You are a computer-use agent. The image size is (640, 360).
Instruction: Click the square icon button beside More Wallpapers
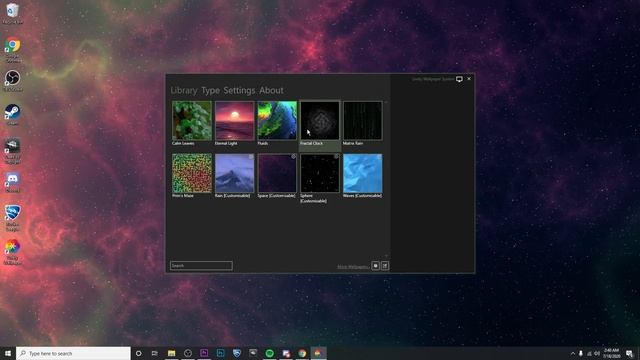(x=376, y=266)
